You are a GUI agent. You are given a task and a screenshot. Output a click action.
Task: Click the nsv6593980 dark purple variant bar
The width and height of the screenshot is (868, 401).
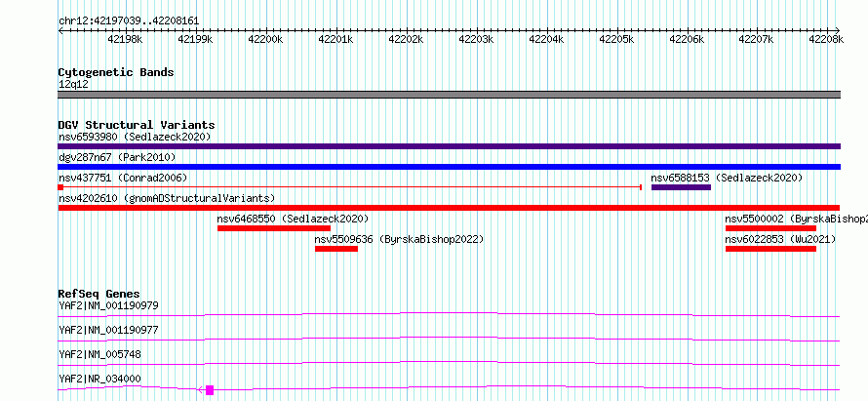449,146
